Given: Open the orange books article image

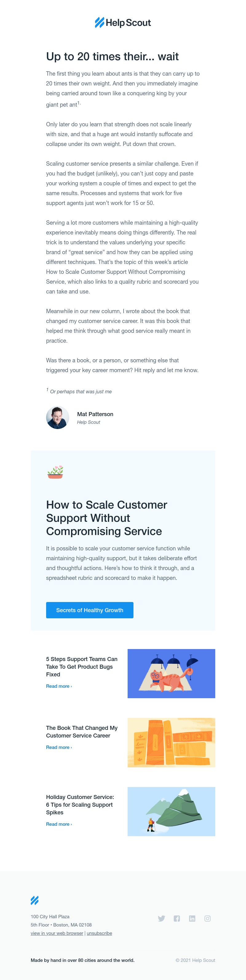Looking at the screenshot, I should coord(171,742).
